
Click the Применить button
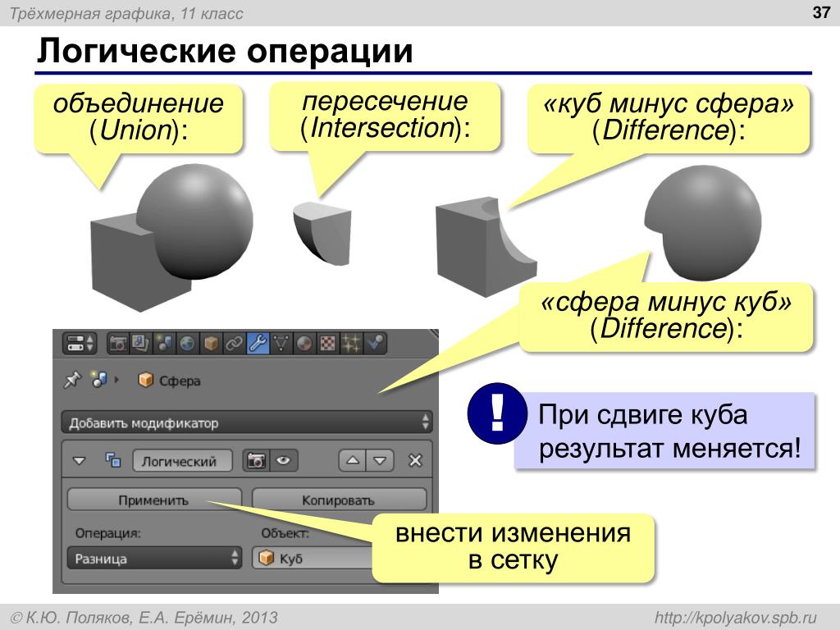pos(154,500)
